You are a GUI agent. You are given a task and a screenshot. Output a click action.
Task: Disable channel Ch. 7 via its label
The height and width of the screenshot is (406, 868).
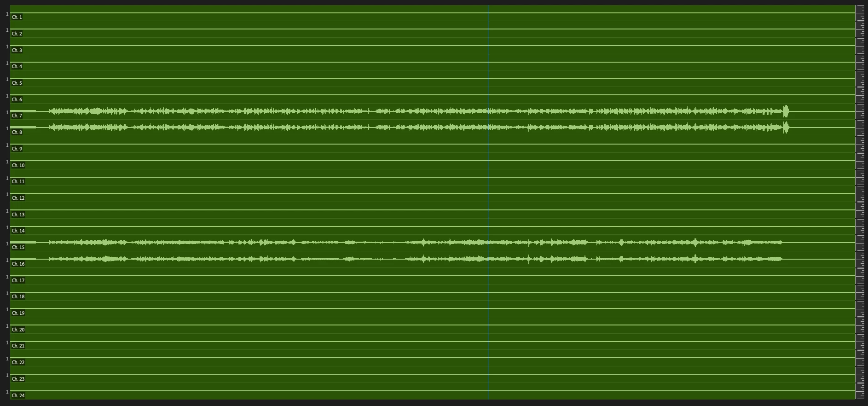click(x=17, y=116)
